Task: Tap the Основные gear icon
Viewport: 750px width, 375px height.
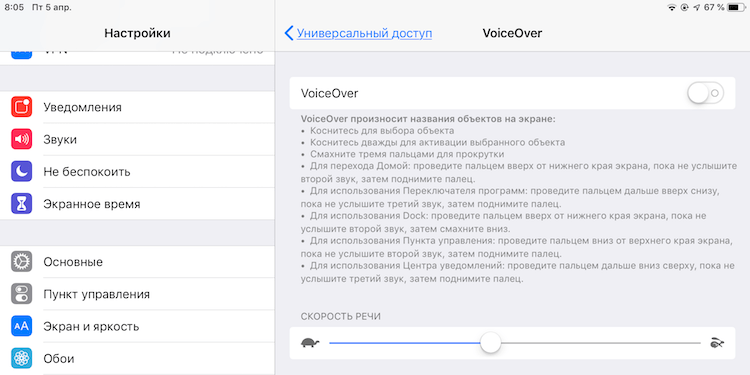Action: pyautogui.click(x=22, y=262)
